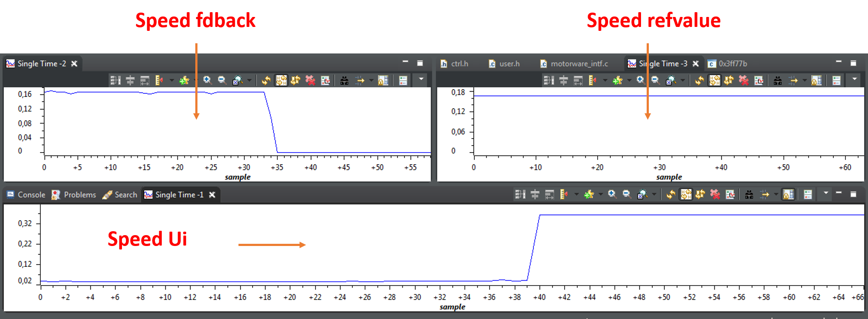
Task: Open graph properties icon in Single Time -1
Action: point(730,194)
